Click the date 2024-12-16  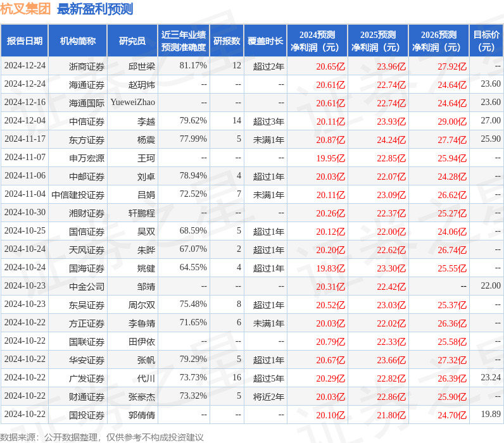(25, 102)
